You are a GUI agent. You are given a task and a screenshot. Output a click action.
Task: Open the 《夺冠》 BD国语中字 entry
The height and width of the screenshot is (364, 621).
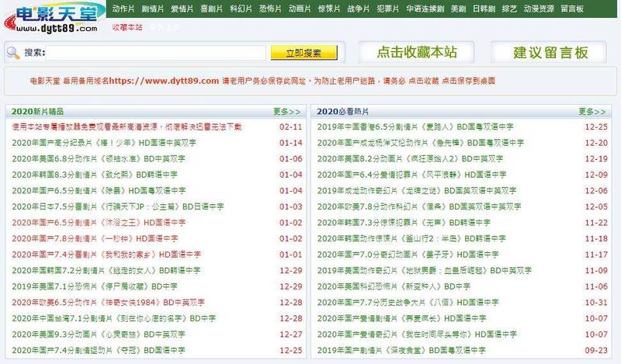[x=99, y=351]
